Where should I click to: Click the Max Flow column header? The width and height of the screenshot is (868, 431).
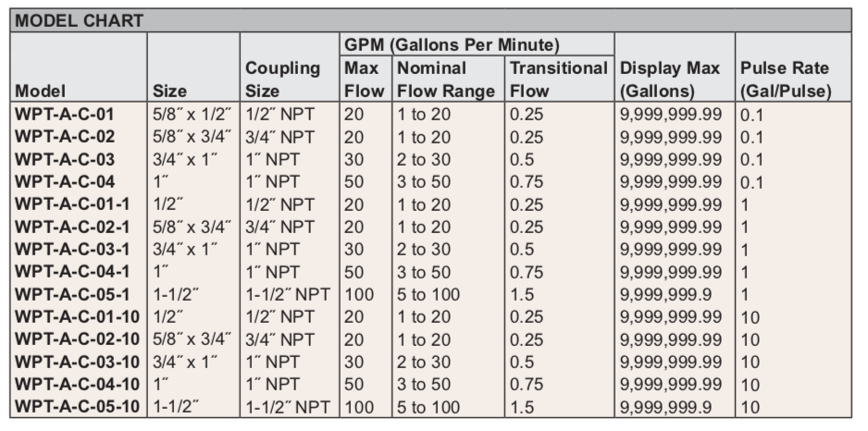point(364,80)
